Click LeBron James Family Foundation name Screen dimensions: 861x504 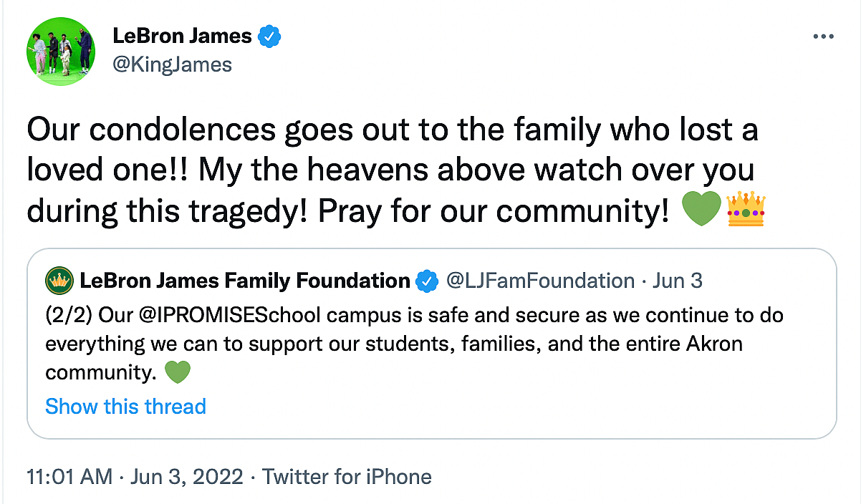tap(245, 281)
